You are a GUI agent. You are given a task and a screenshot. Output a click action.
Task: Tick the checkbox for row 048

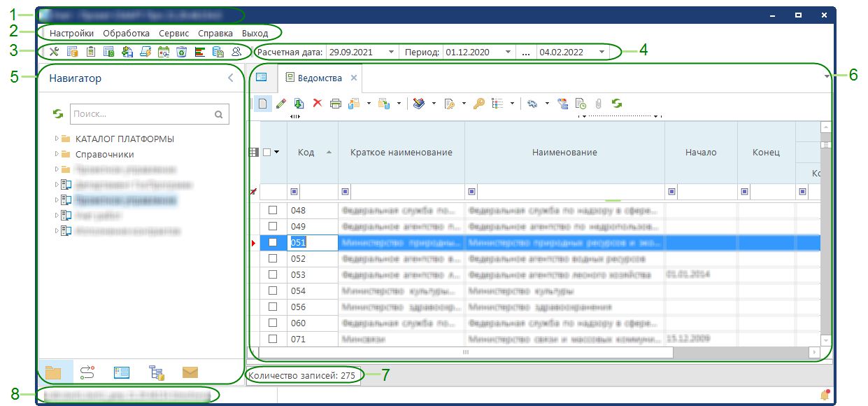(x=273, y=210)
